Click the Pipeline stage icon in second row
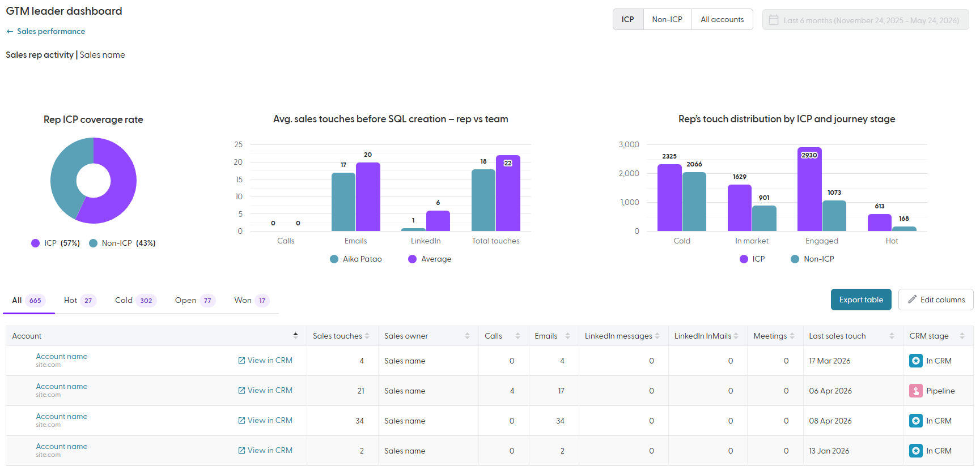980x466 pixels. tap(916, 391)
